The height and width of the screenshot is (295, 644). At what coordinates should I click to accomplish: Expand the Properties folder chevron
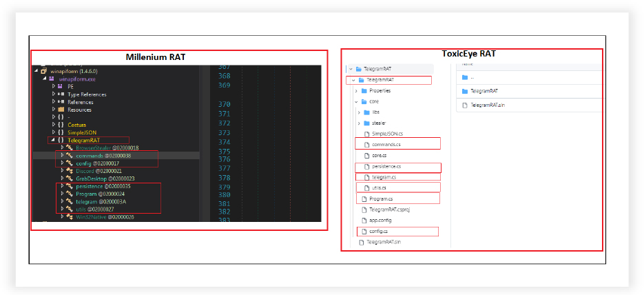point(356,91)
